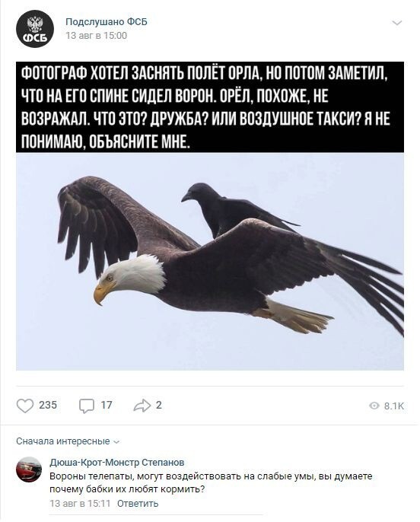Share the post with arrow icon
The image size is (420, 522).
(x=142, y=406)
